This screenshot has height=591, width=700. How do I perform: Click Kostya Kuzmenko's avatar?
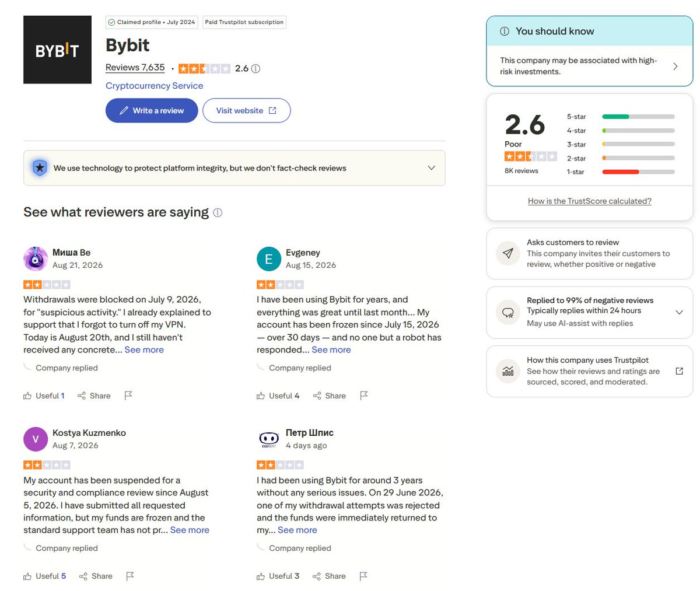click(x=36, y=439)
